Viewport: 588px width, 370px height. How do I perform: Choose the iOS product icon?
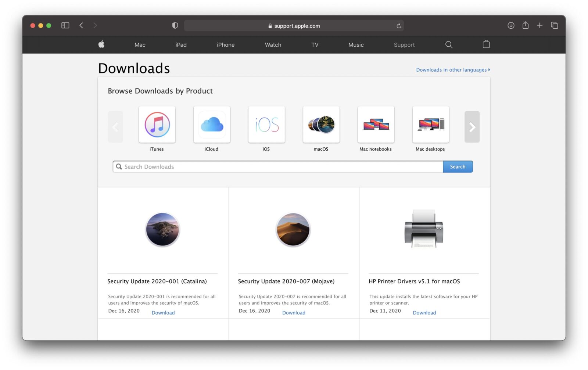tap(266, 124)
